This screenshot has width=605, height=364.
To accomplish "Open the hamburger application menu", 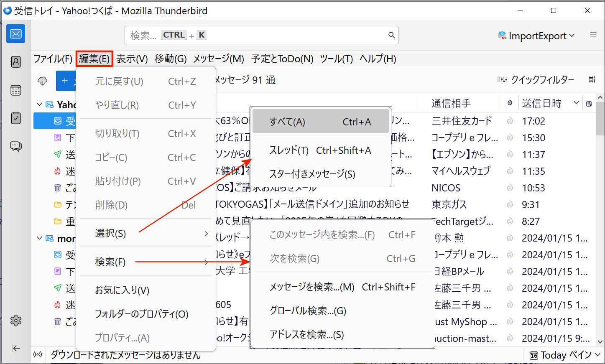I will (593, 36).
